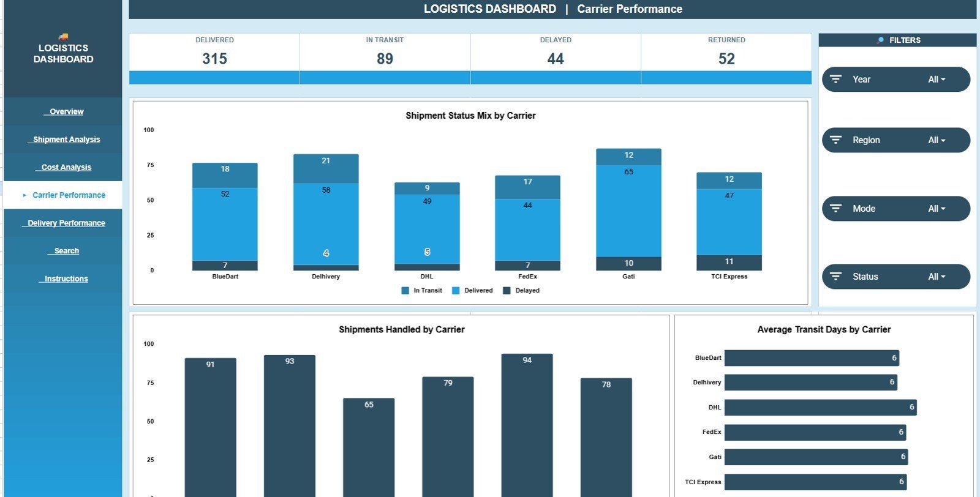
Task: Select FedEx In Transit segment labeled 17
Action: (x=527, y=187)
